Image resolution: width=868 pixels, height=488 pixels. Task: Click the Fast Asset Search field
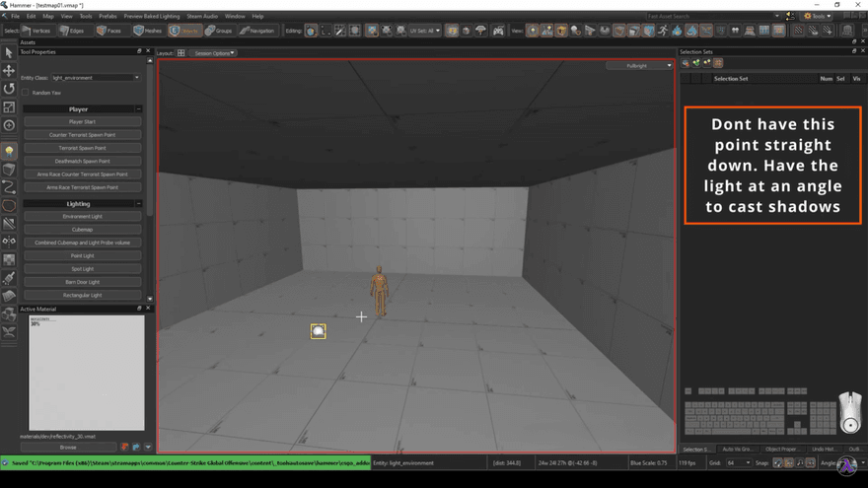coord(708,16)
